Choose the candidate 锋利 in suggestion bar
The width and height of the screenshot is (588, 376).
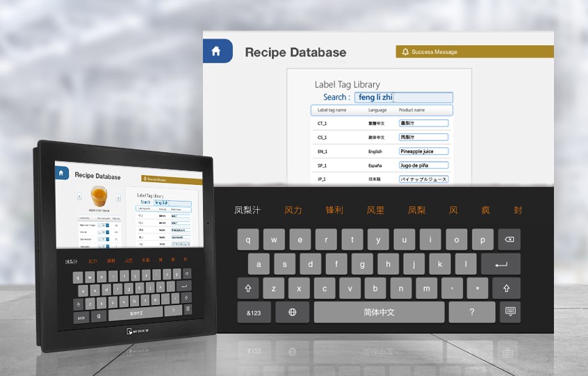point(334,210)
